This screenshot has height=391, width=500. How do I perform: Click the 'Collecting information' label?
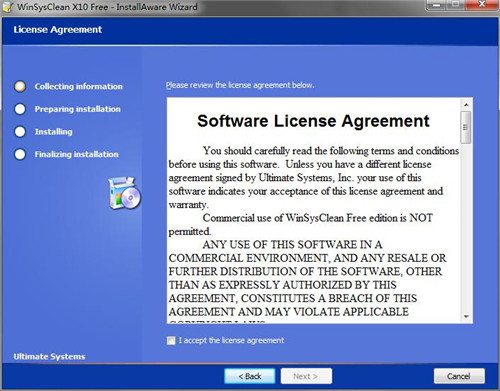tap(79, 86)
